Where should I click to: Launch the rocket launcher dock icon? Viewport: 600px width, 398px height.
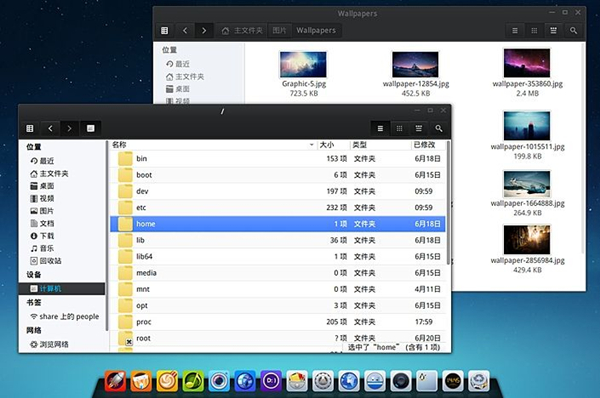(x=115, y=382)
